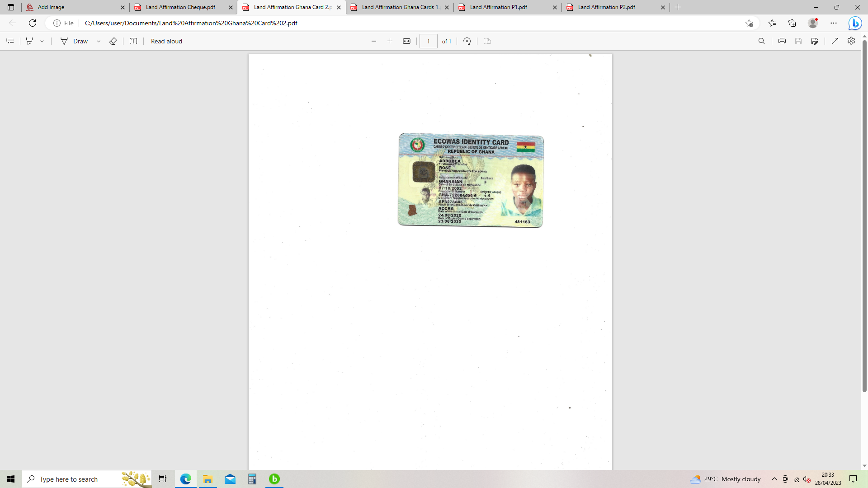The height and width of the screenshot is (488, 868).
Task: Add this page to favorites
Action: click(749, 23)
